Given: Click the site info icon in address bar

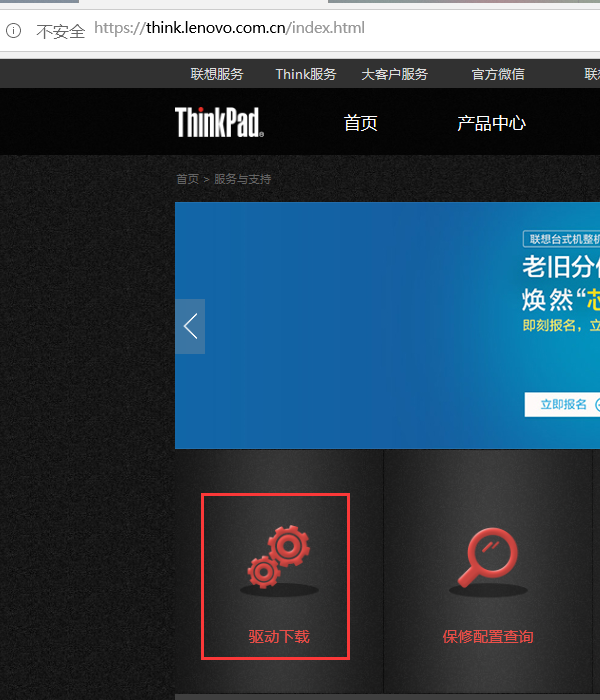Looking at the screenshot, I should click(x=13, y=30).
